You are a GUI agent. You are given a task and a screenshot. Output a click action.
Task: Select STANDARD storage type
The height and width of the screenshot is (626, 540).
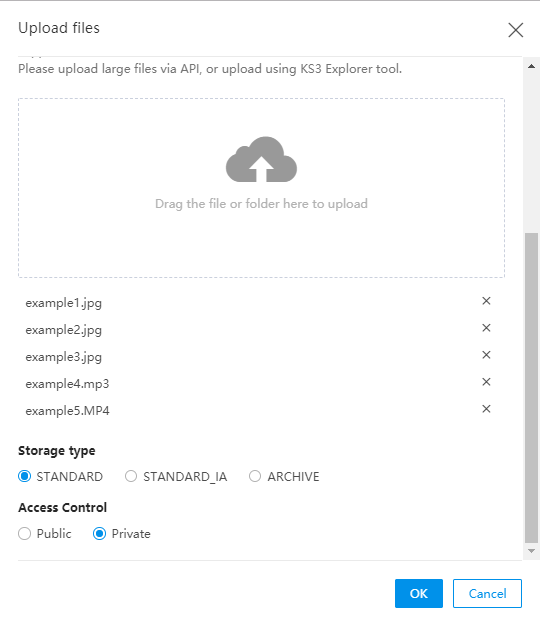click(25, 476)
